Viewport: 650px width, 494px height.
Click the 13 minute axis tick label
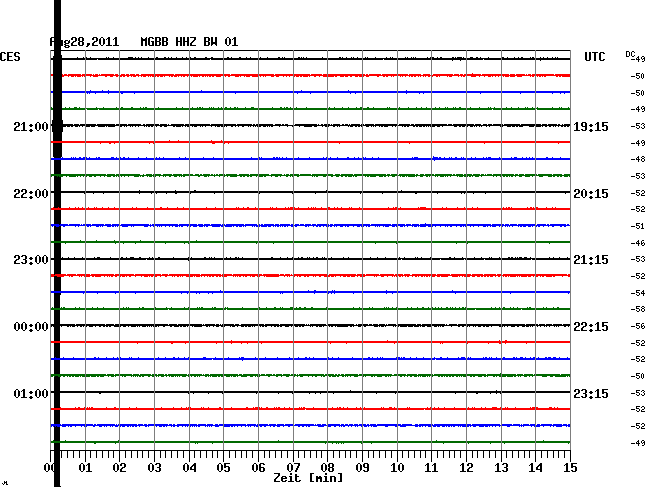[501, 467]
